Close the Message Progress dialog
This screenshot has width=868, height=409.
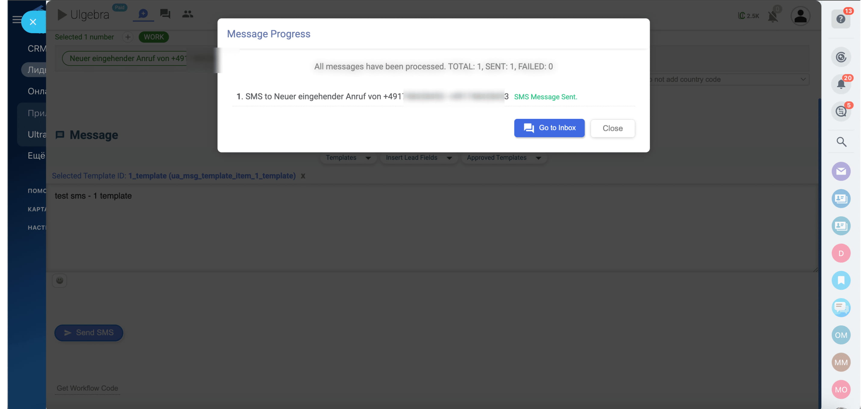tap(613, 128)
